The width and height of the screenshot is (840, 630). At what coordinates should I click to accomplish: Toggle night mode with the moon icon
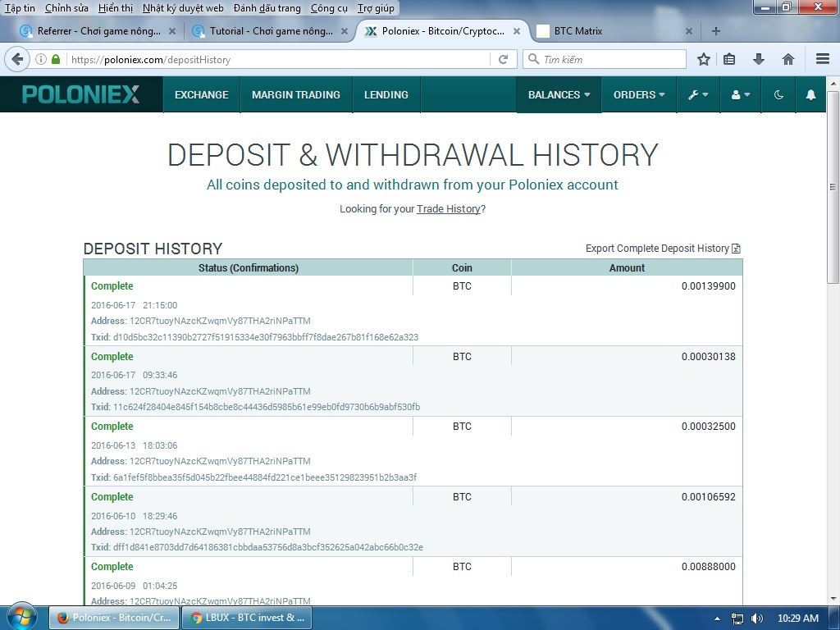coord(778,95)
